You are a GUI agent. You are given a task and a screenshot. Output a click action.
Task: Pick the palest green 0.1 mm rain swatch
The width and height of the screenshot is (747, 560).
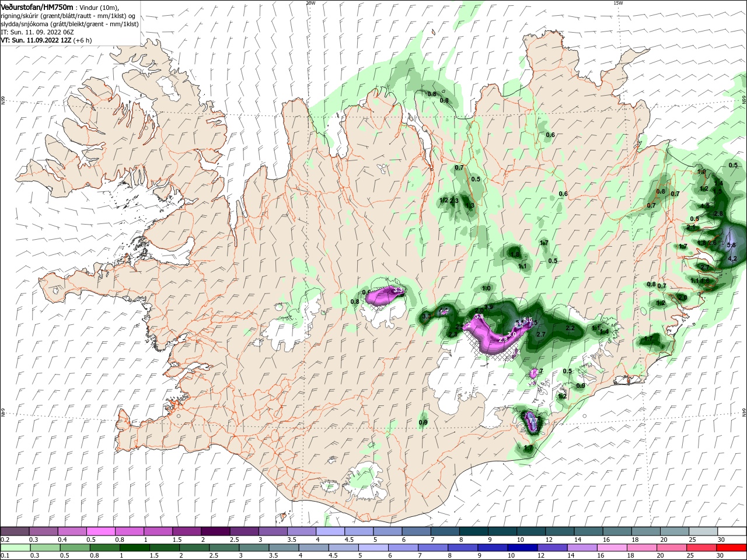15,548
